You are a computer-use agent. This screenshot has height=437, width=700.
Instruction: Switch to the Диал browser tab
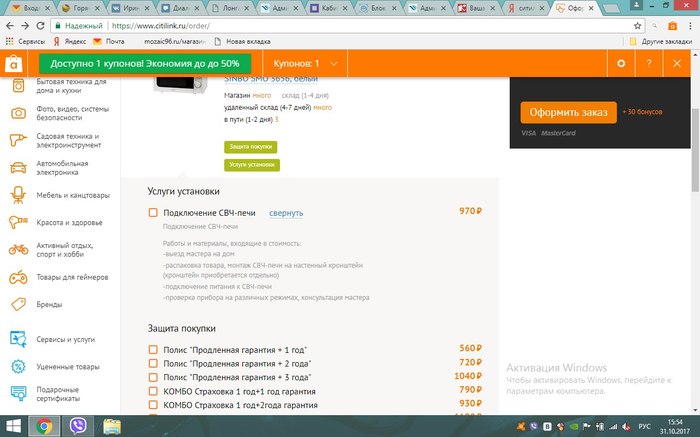click(180, 8)
